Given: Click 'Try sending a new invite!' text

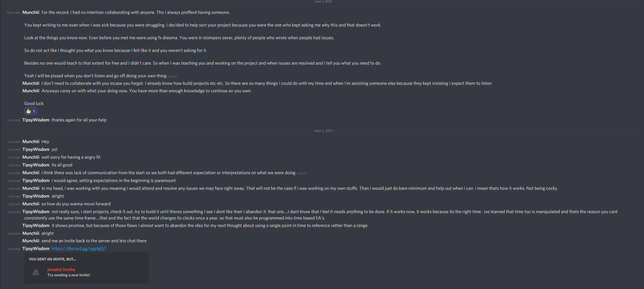Looking at the screenshot, I should coord(69,275).
